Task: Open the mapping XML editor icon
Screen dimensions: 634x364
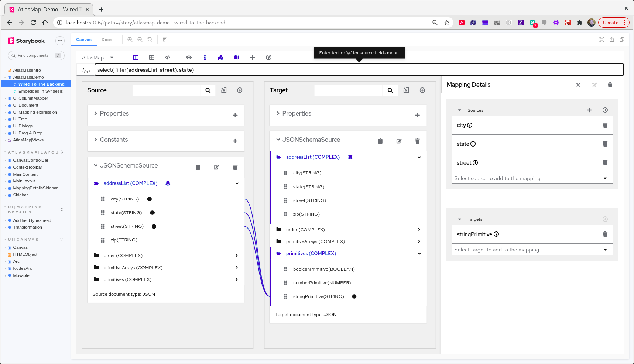Action: point(168,57)
